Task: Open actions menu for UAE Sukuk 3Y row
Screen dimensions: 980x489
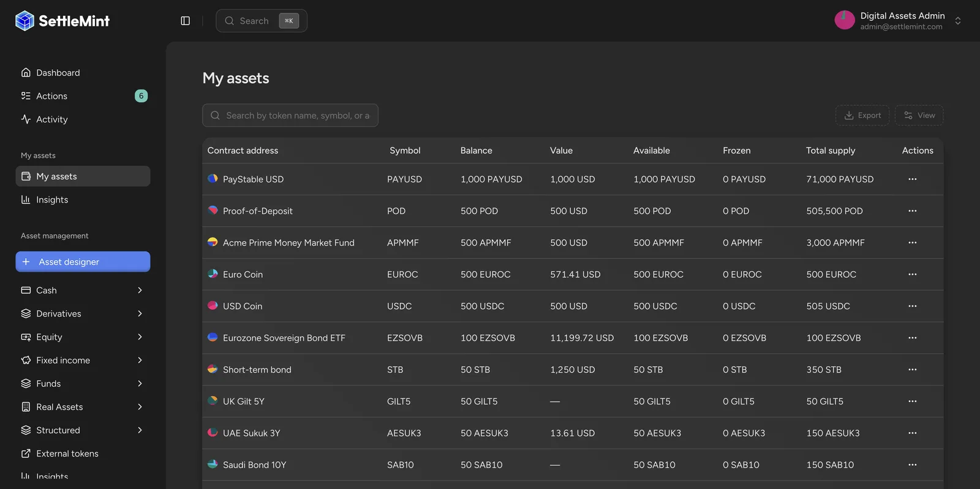Action: (913, 433)
